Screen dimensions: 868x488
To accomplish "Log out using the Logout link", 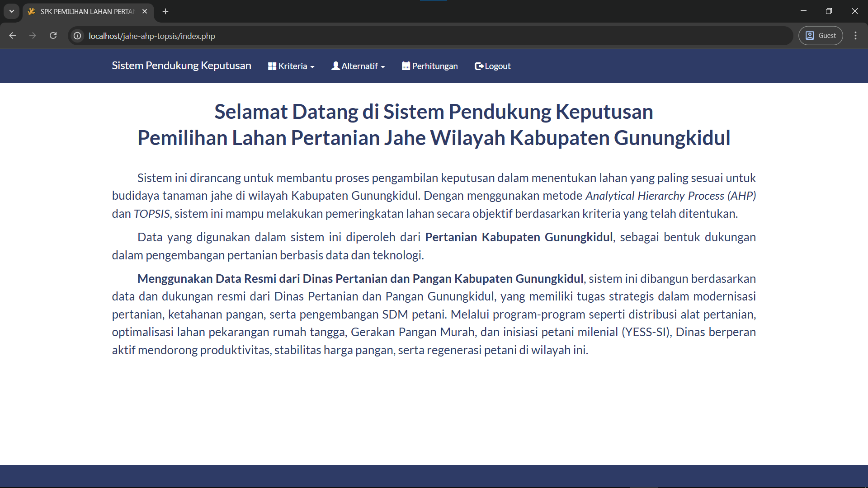I will point(492,66).
